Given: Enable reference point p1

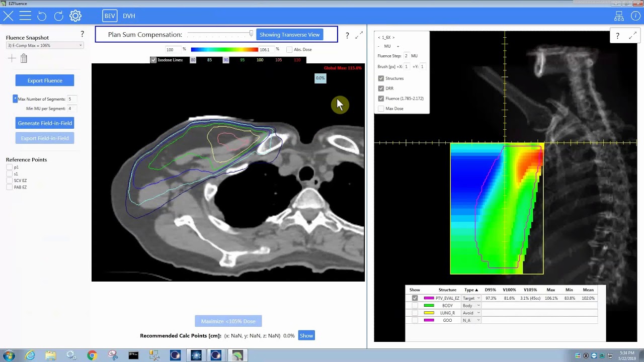Looking at the screenshot, I should 9,167.
